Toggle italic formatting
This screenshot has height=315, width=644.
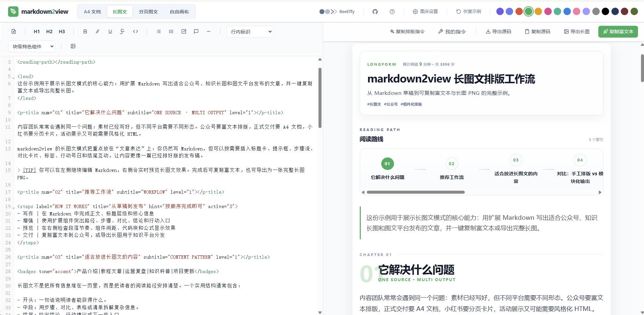(98, 31)
